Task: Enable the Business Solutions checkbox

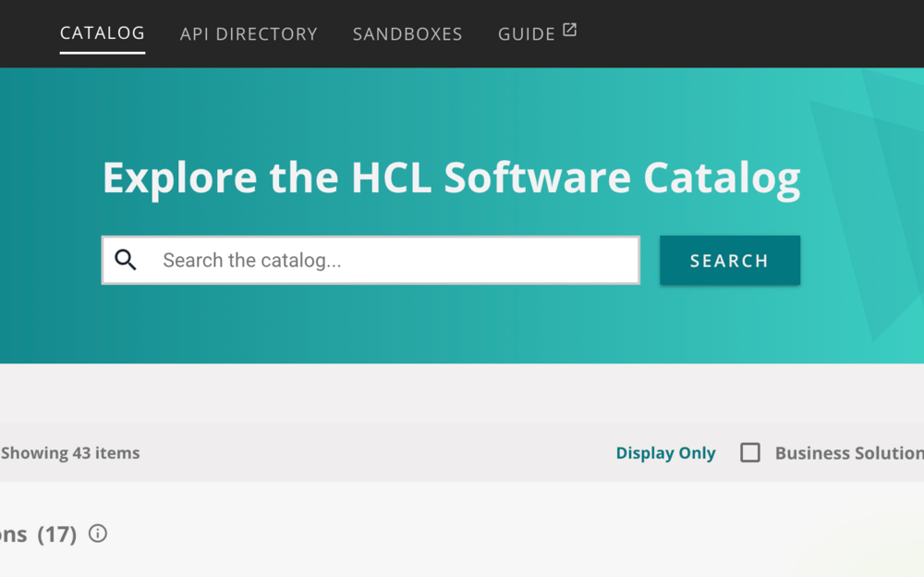Action: [750, 453]
